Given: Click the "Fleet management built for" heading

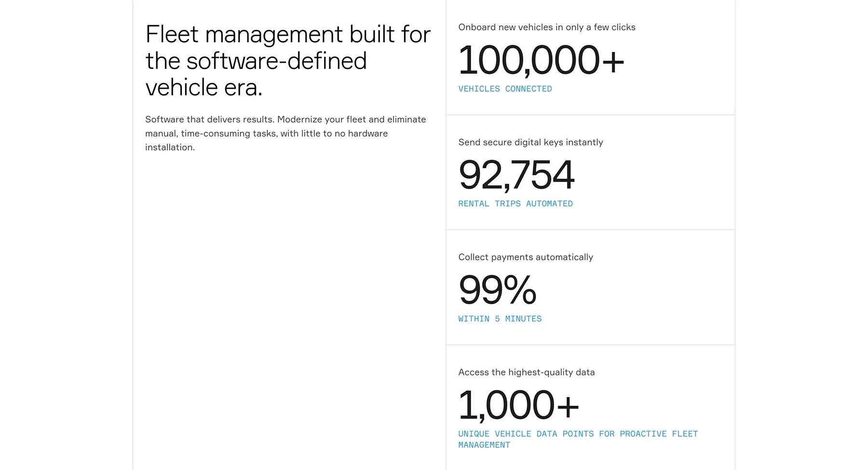Looking at the screenshot, I should point(287,35).
